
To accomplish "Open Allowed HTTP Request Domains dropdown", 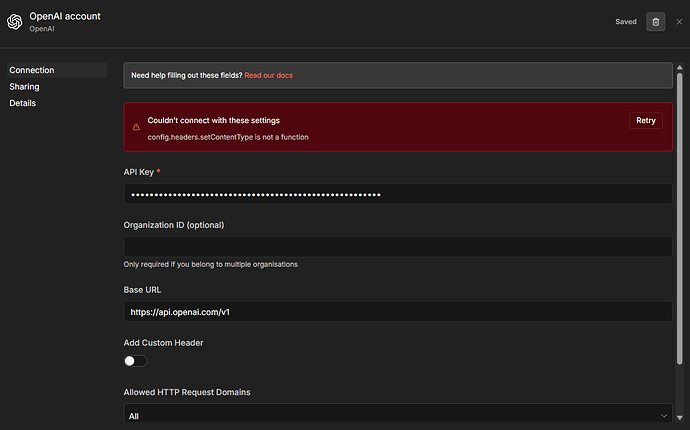I will coord(398,414).
